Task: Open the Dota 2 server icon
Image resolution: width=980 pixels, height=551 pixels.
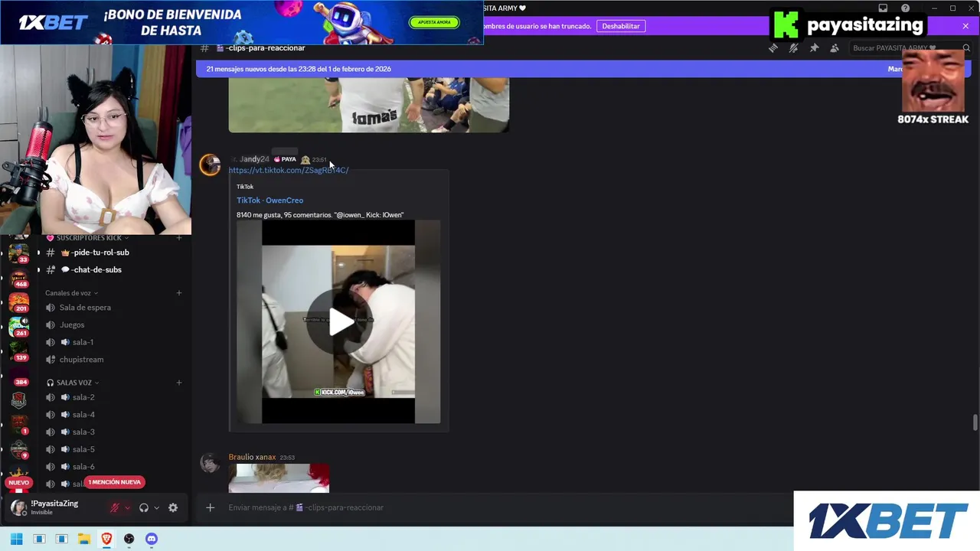Action: click(x=18, y=400)
